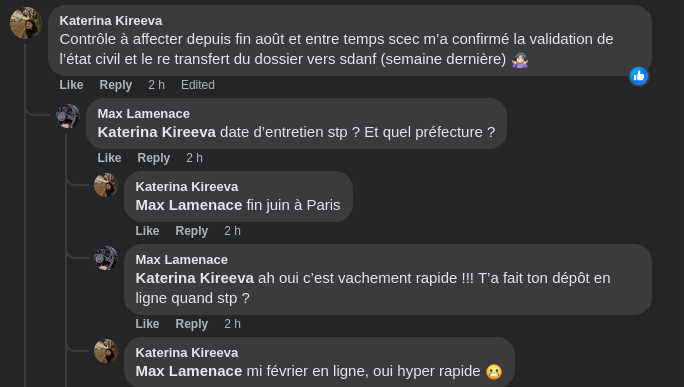Click bold 'Max Lamenace' mention in 'fin juin' reply
684x387 pixels.
(188, 205)
